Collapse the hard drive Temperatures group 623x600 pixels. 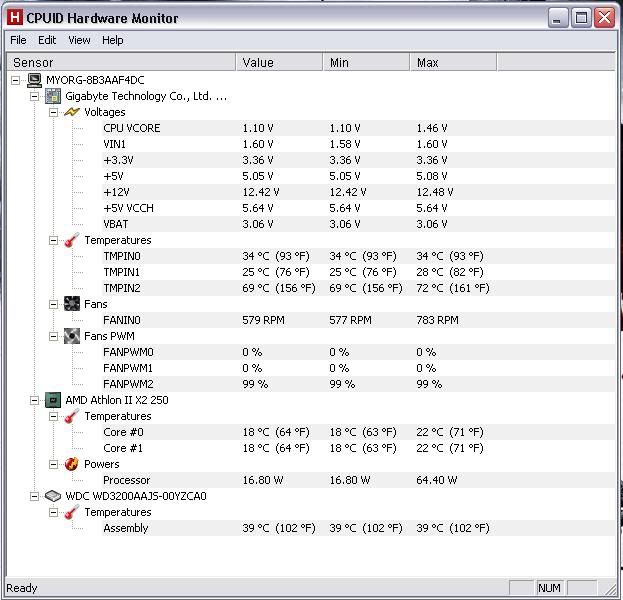[x=53, y=513]
